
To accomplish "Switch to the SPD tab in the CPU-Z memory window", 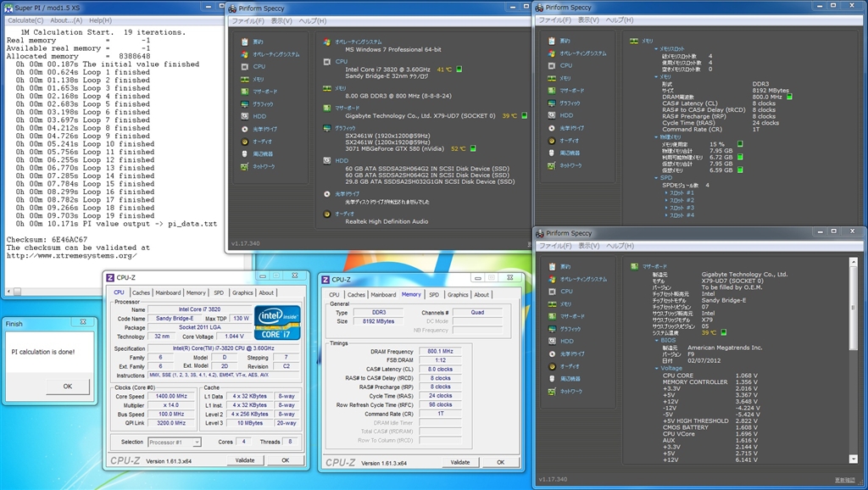I will tap(434, 294).
